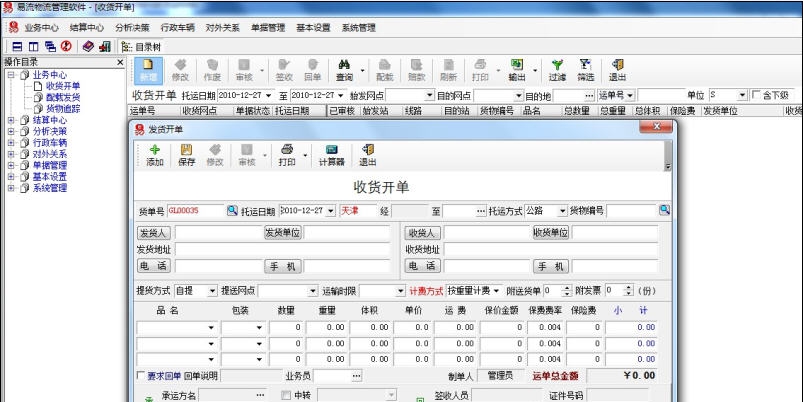Toggle the 含下级 checkbox
803x402 pixels.
pyautogui.click(x=756, y=95)
